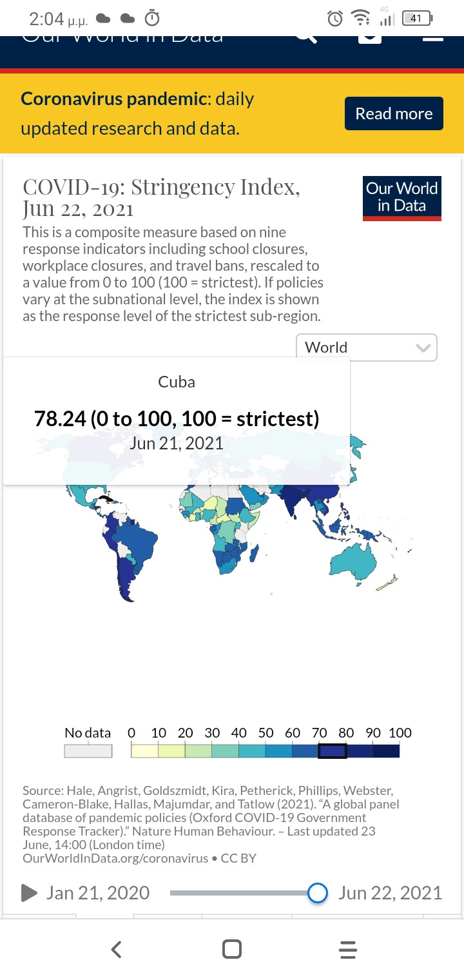Tap the Android back navigation arrow

[116, 949]
